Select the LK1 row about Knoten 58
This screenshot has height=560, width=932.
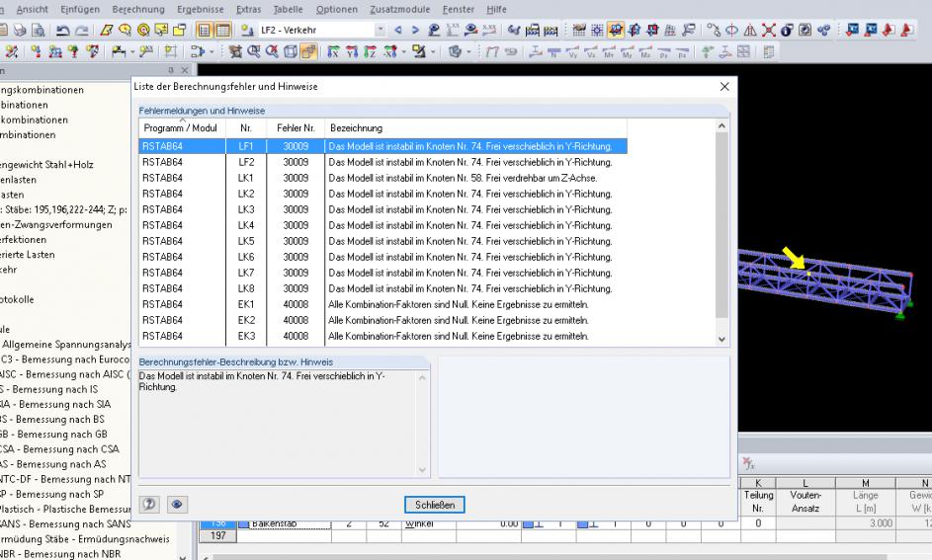click(x=382, y=178)
